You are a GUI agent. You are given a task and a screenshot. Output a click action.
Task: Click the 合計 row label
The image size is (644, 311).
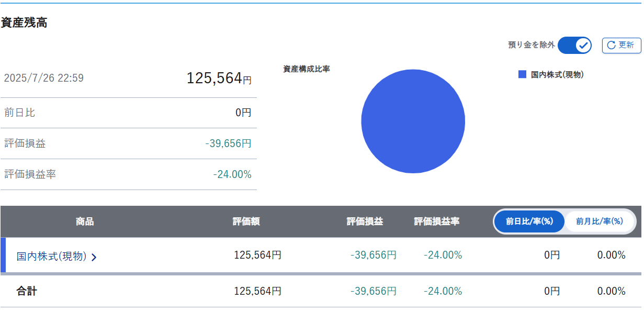click(x=27, y=291)
